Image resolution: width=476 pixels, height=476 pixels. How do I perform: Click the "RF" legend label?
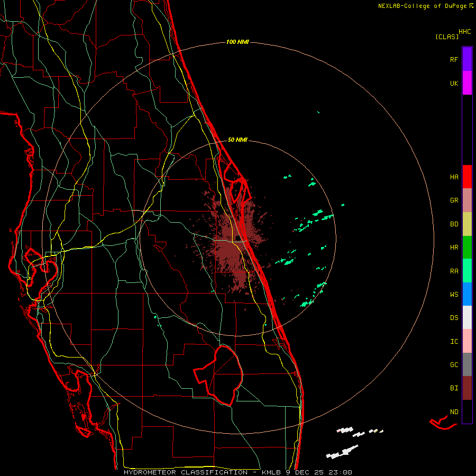pos(454,59)
